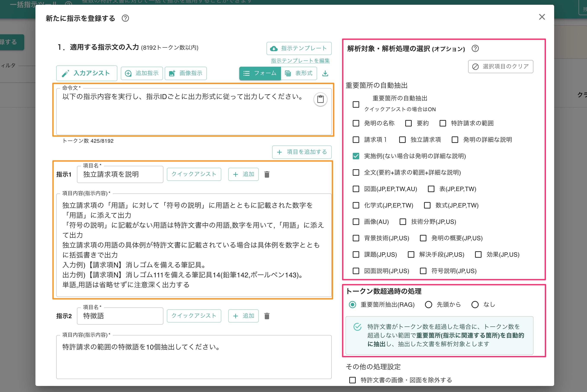Switch to フォーム view

(260, 73)
